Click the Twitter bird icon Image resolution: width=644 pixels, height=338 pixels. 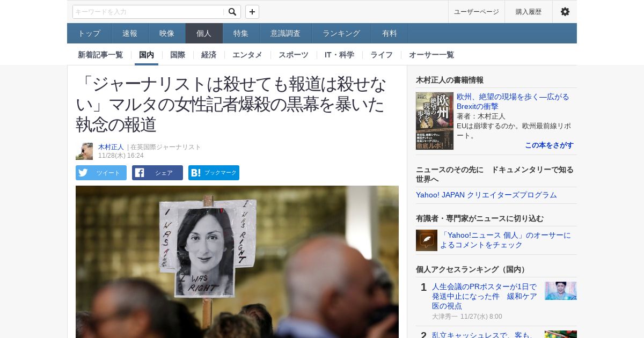click(x=83, y=173)
